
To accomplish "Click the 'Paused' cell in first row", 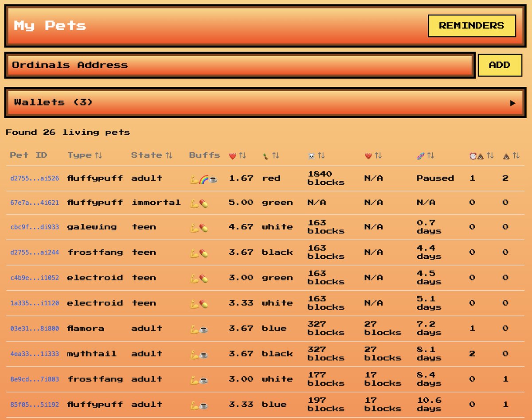I will click(x=435, y=179).
